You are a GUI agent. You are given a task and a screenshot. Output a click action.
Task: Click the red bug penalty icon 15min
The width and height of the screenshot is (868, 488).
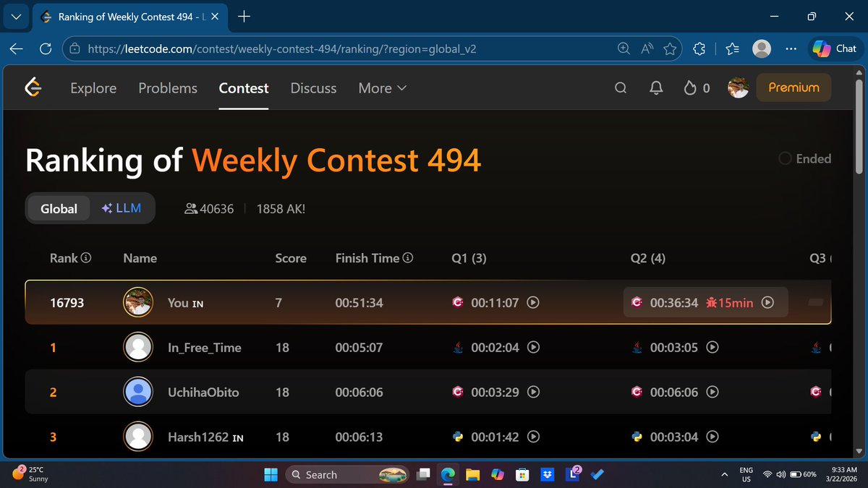(712, 303)
